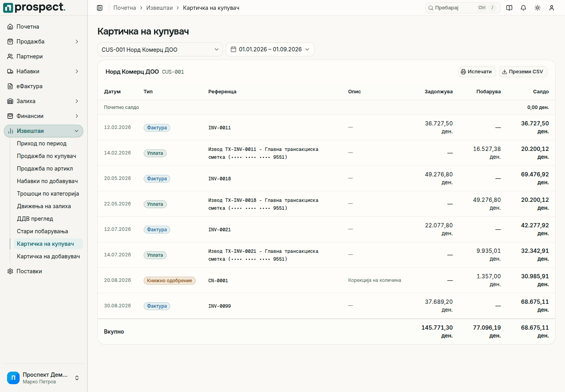Click the company avatar П

(13, 378)
